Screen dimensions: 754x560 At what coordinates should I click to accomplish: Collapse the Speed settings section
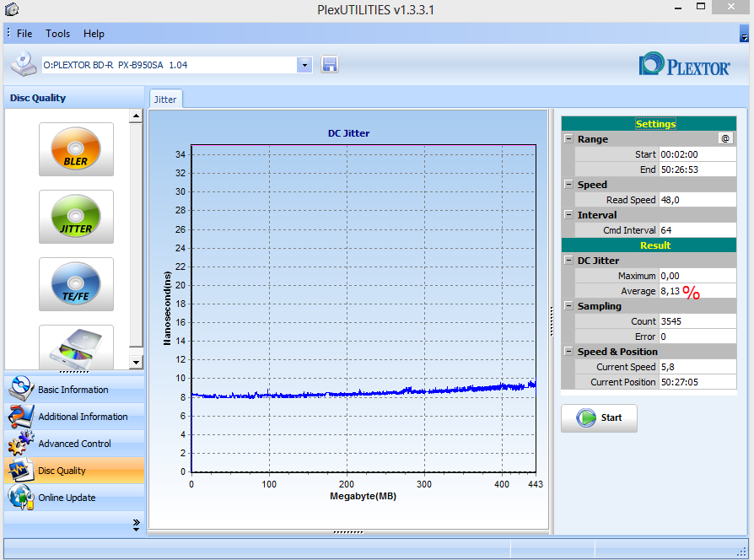(568, 184)
